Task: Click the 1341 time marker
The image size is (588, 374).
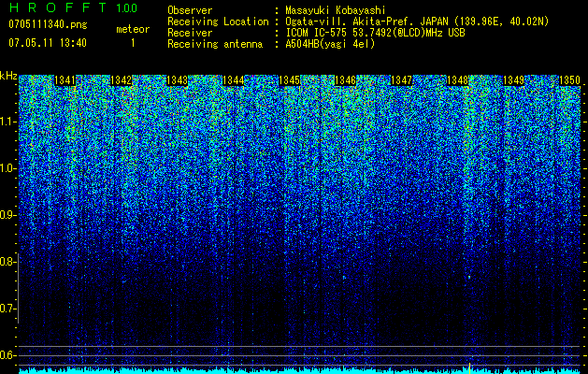Action: click(x=65, y=80)
